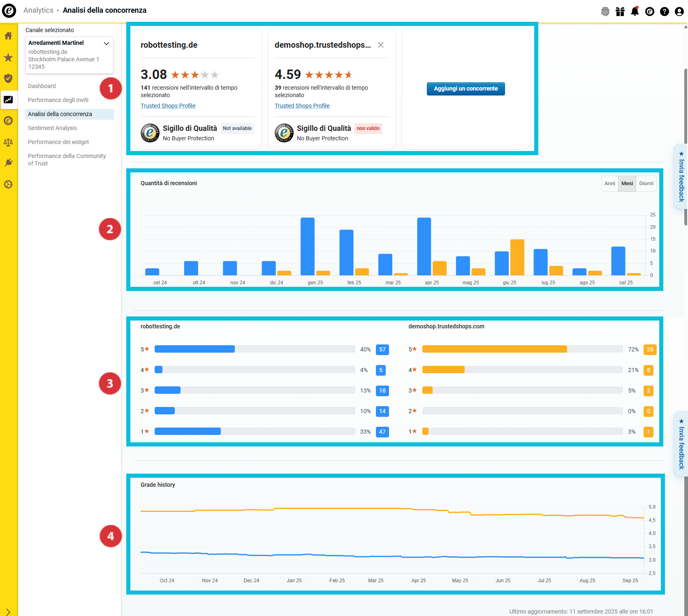Click the plug integrations sidebar icon

click(x=8, y=163)
